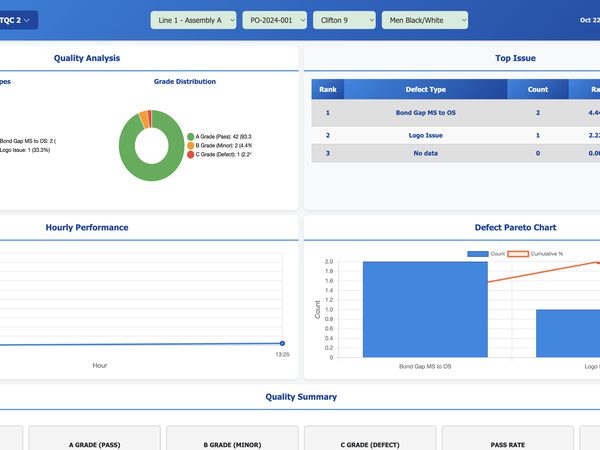Click the Quality Summary heading
This screenshot has height=450, width=600.
pyautogui.click(x=301, y=397)
